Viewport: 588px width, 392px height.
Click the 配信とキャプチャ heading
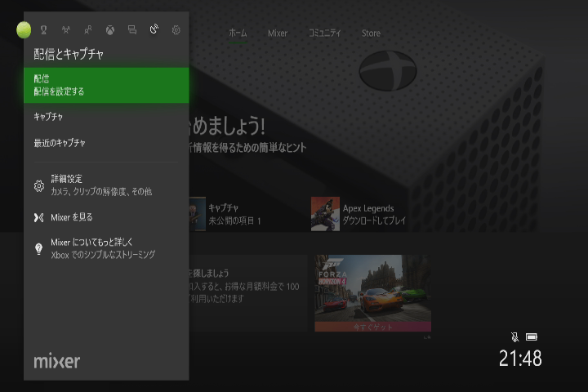point(69,54)
